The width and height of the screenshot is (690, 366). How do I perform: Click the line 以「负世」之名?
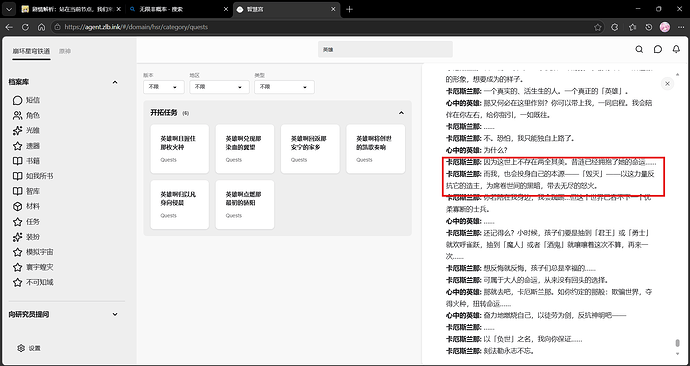click(514, 339)
